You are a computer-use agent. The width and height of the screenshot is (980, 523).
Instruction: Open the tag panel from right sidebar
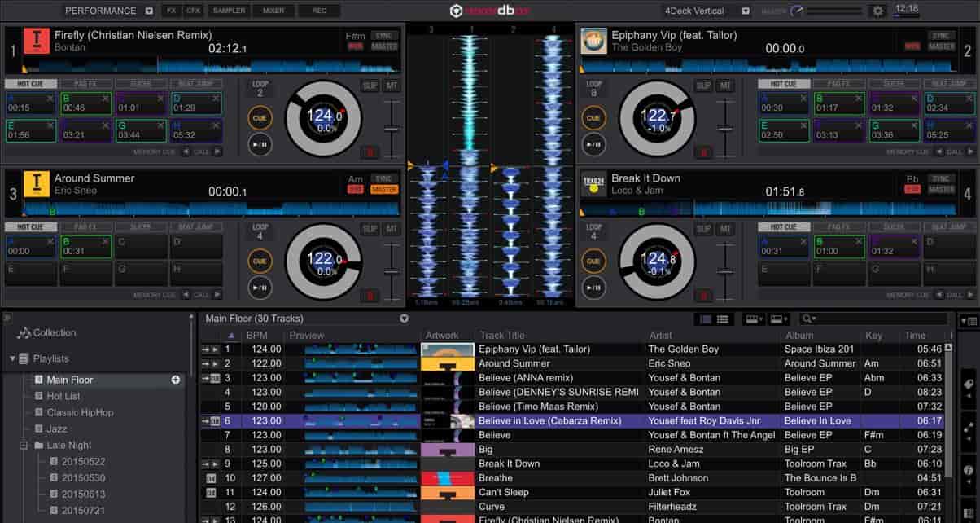pyautogui.click(x=969, y=384)
